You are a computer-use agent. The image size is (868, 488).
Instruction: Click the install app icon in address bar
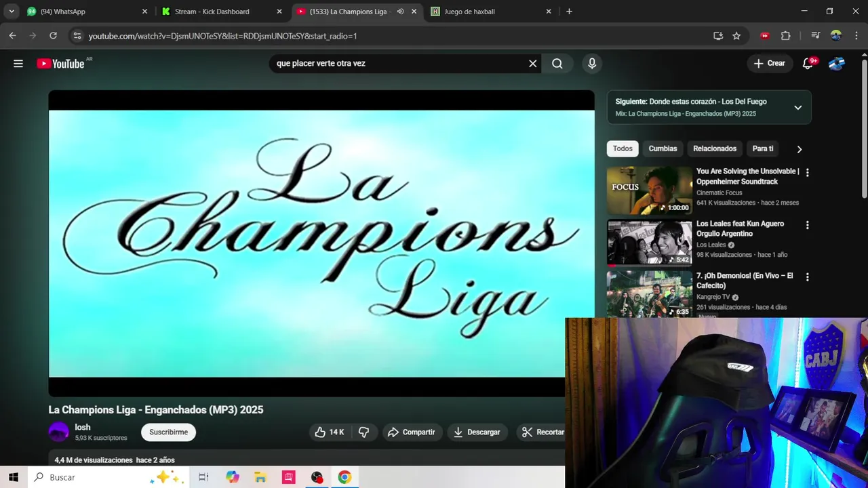coord(718,36)
